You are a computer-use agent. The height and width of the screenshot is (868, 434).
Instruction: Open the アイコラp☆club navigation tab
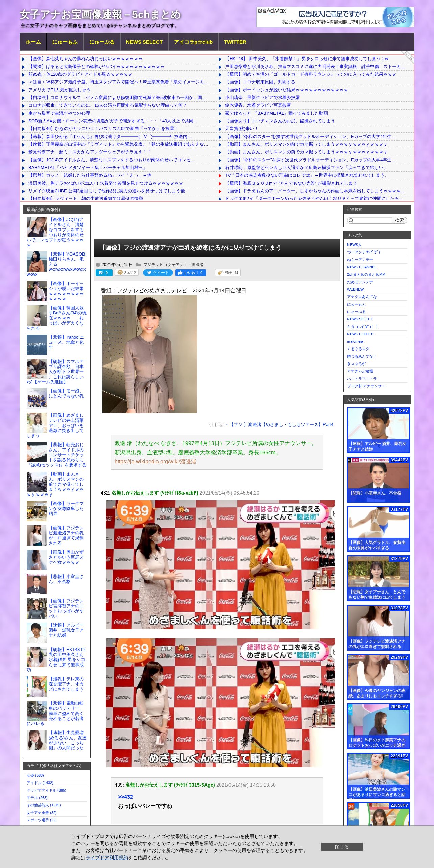click(x=193, y=42)
